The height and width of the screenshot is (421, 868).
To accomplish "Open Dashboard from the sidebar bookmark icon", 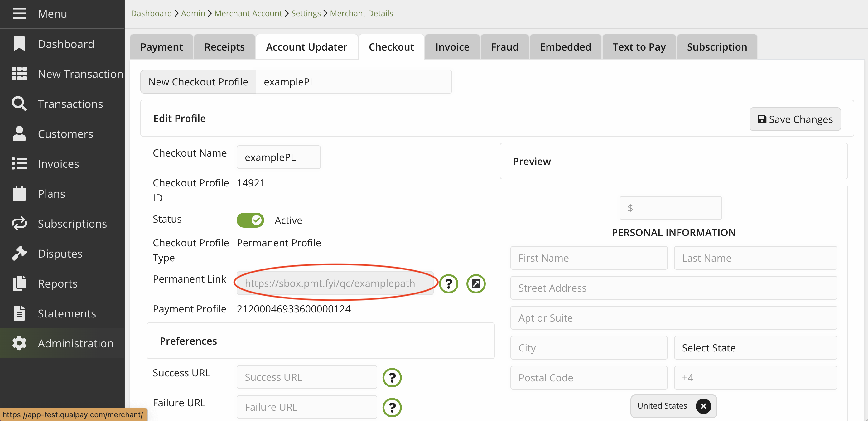I will pos(19,44).
